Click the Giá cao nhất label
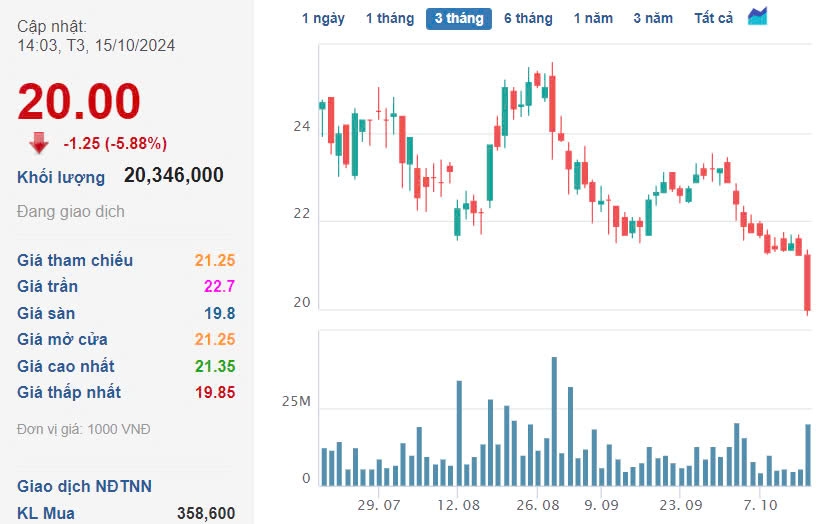 tap(66, 366)
